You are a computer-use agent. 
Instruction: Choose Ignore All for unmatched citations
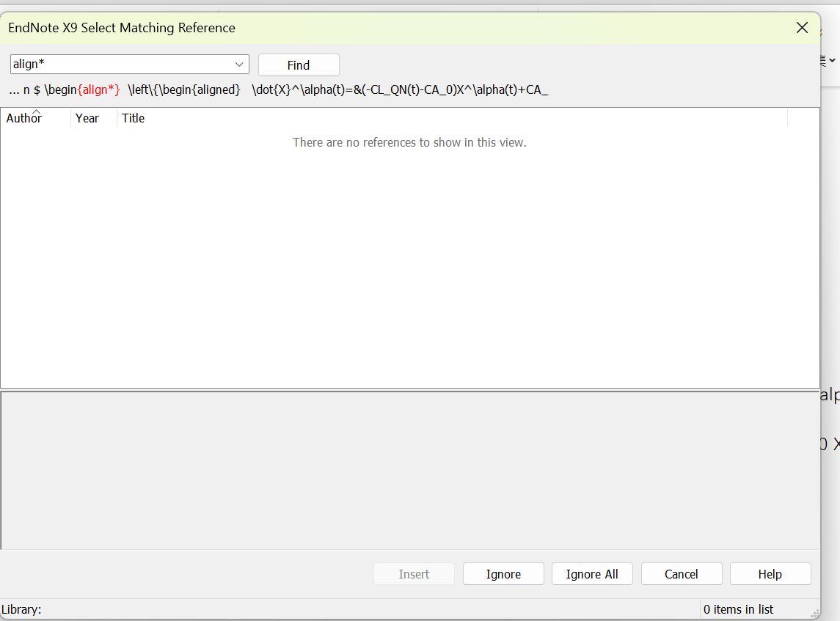pos(592,574)
